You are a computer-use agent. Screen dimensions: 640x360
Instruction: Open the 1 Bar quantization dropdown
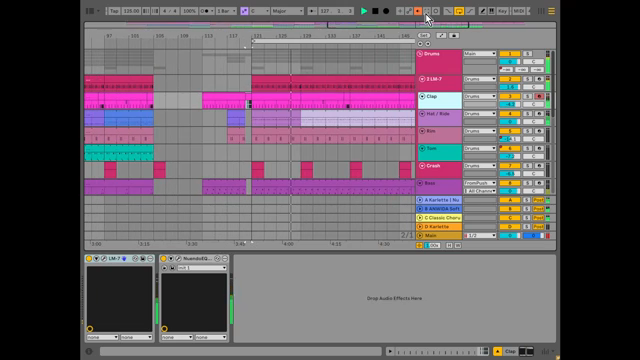pyautogui.click(x=226, y=11)
